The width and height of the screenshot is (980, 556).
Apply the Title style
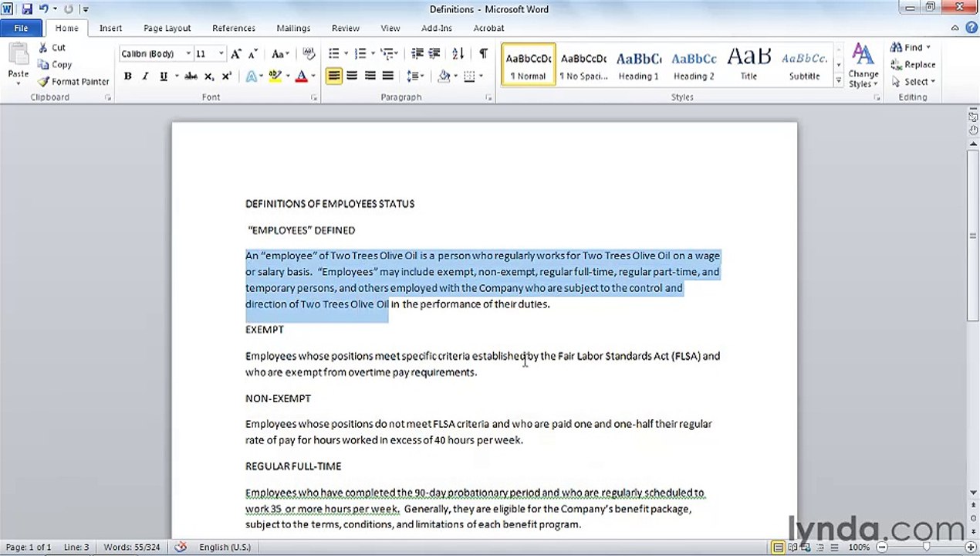749,65
